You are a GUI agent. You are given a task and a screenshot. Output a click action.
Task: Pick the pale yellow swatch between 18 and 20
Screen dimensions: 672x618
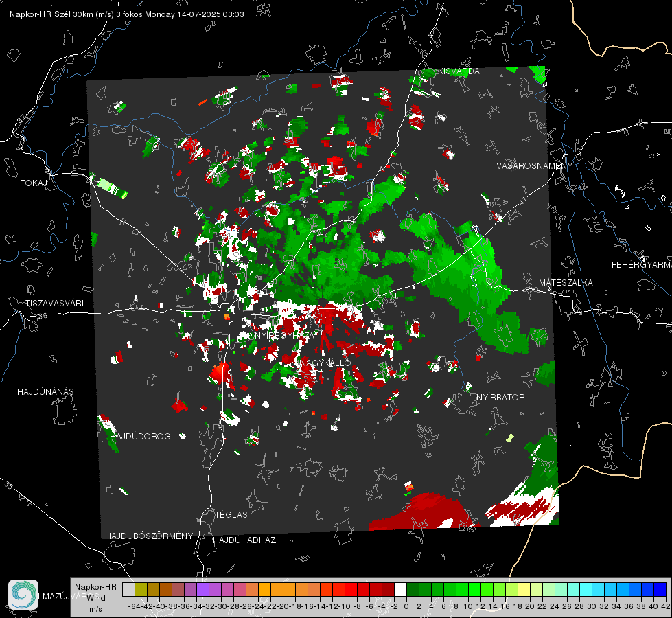pos(524,590)
